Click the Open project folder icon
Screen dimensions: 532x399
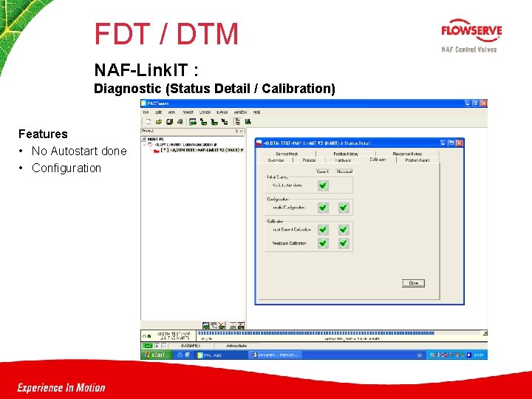click(158, 122)
